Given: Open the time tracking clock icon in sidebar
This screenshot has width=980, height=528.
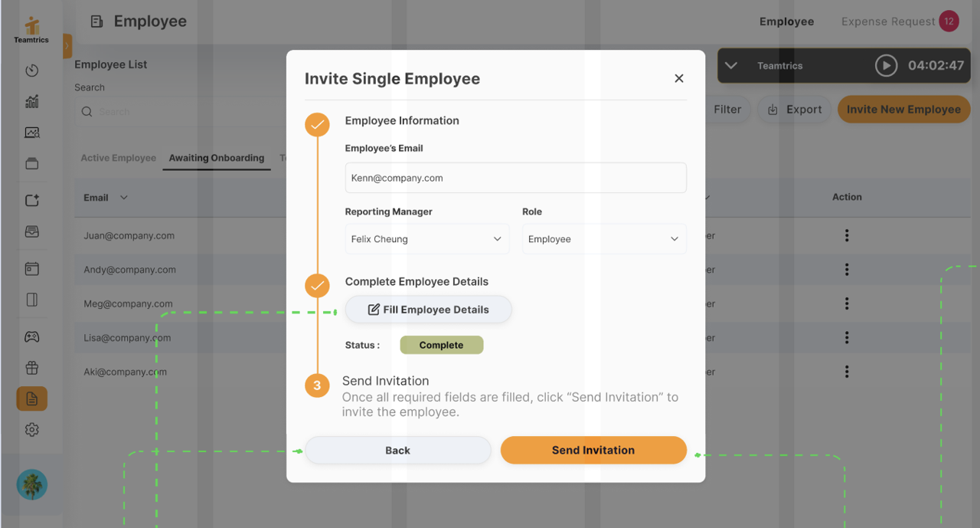Looking at the screenshot, I should click(31, 71).
